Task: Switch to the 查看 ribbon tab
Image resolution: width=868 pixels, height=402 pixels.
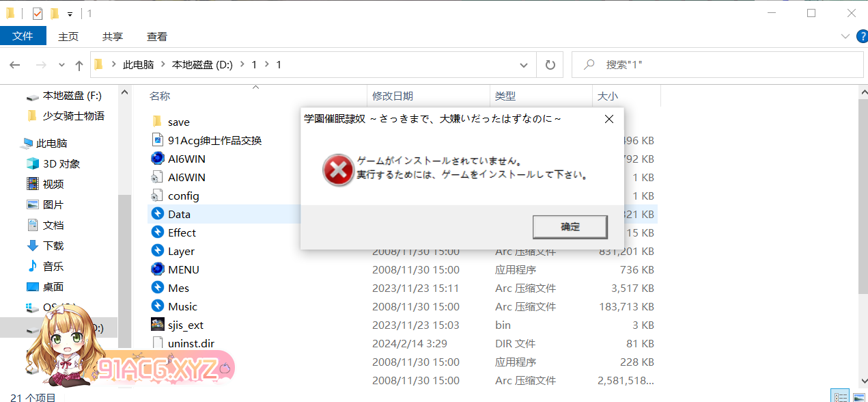Action: click(157, 36)
